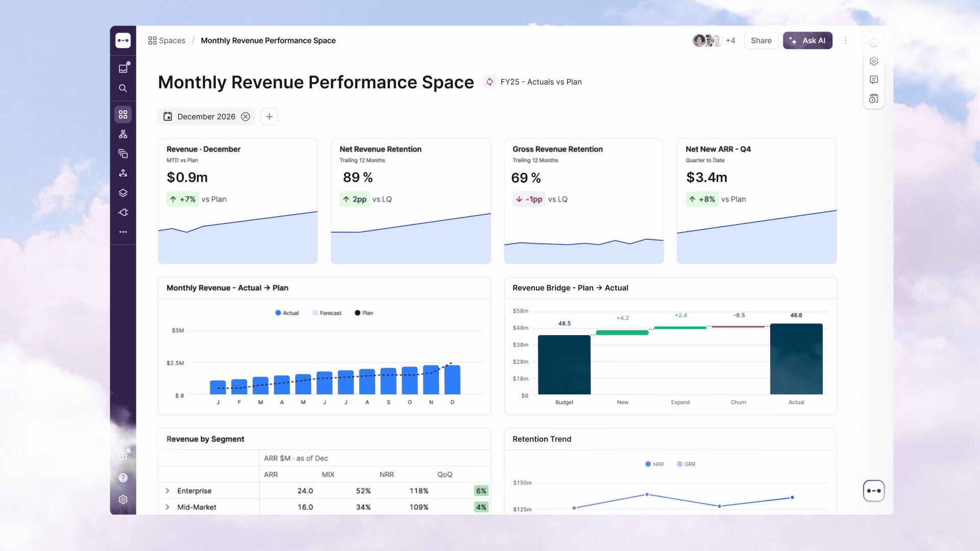The width and height of the screenshot is (980, 551).
Task: Click the December bar in Monthly Revenue chart
Action: pyautogui.click(x=452, y=380)
